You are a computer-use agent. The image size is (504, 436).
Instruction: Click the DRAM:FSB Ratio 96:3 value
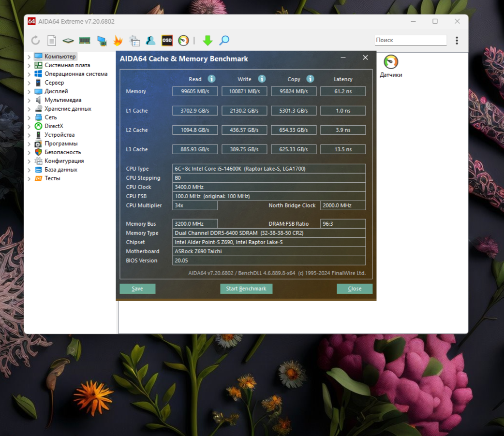click(343, 224)
